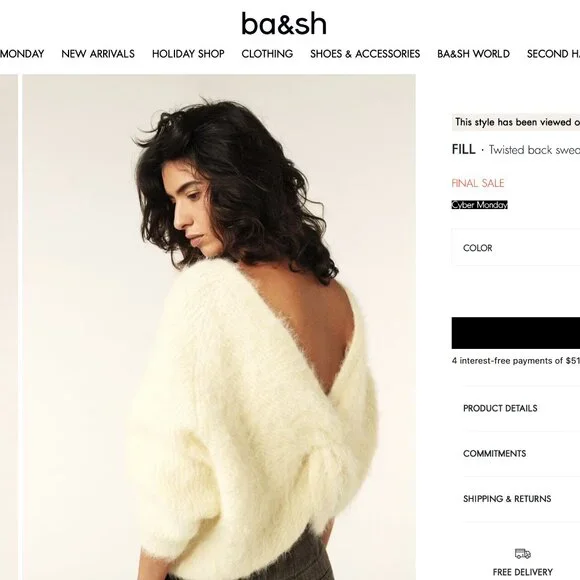Click the FILL product title
Screen dimensions: 580x580
pyautogui.click(x=463, y=149)
